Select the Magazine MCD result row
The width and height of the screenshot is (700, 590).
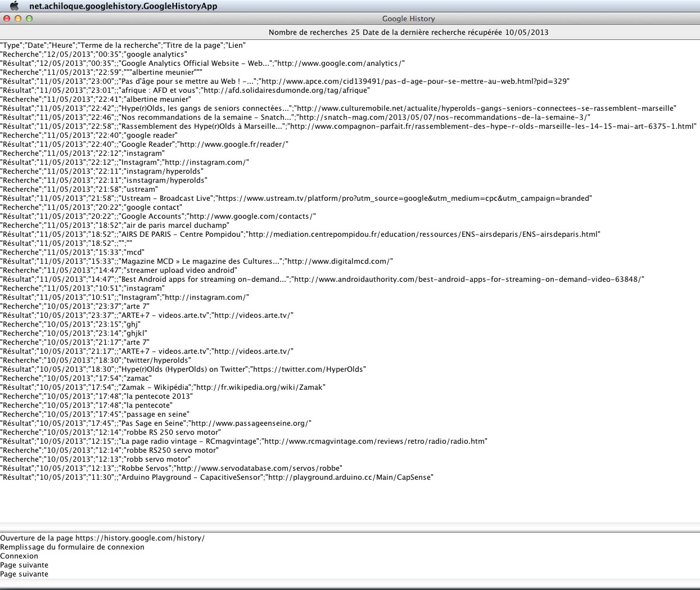click(x=197, y=262)
